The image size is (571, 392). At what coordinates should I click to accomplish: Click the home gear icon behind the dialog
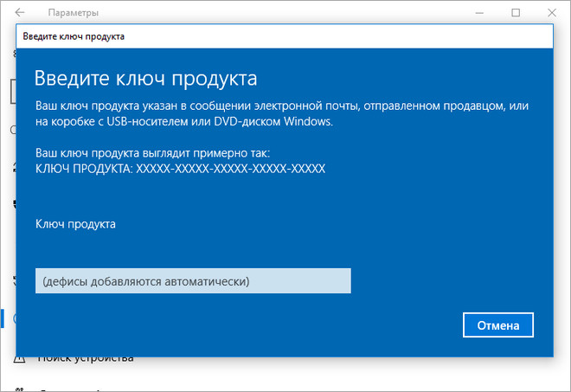click(x=14, y=54)
